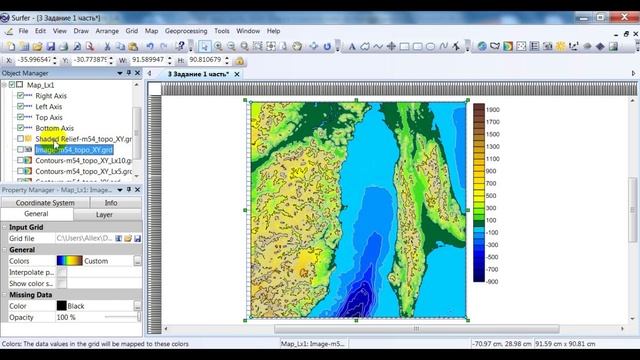
Task: Click the Paste toolbar icon
Action: [x=133, y=46]
